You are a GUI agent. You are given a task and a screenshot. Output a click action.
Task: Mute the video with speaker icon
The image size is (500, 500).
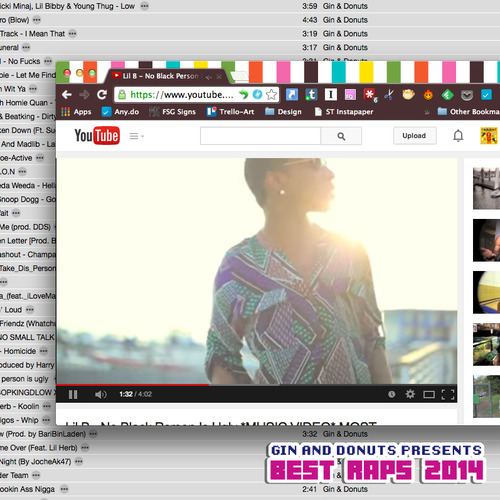click(100, 394)
